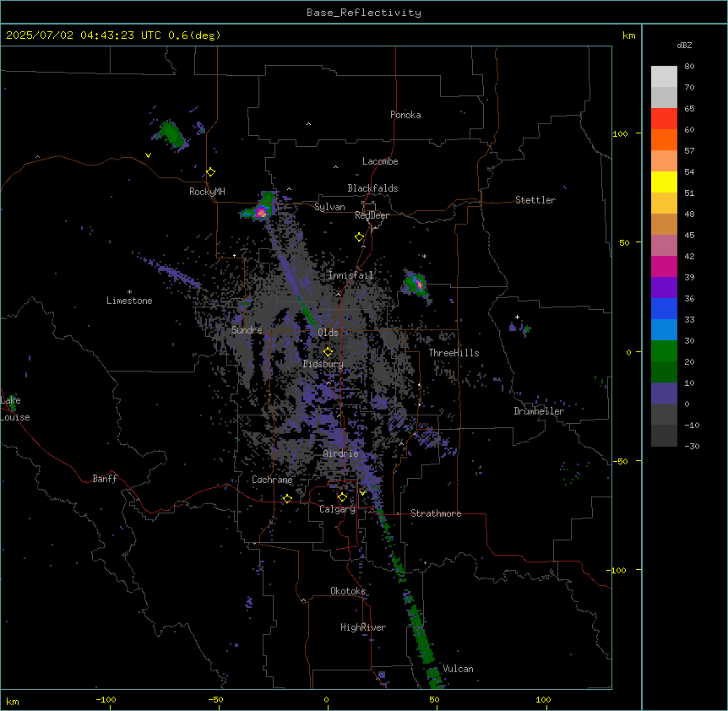The height and width of the screenshot is (711, 728).
Task: Click the yellow diamond marker above Calgary
Action: pos(342,497)
